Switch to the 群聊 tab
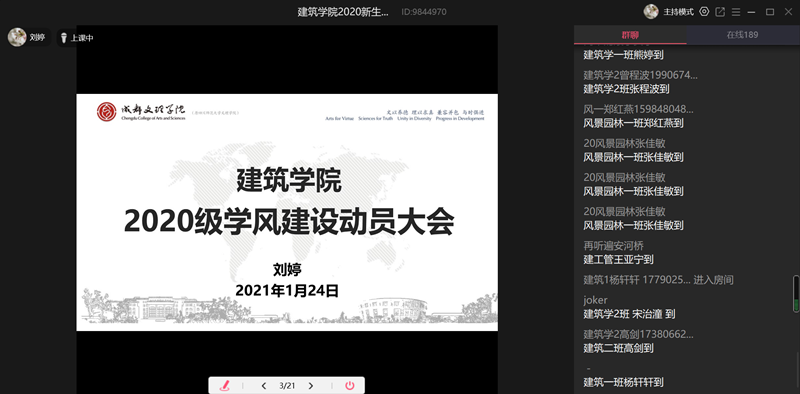Image resolution: width=800 pixels, height=394 pixels. (630, 35)
